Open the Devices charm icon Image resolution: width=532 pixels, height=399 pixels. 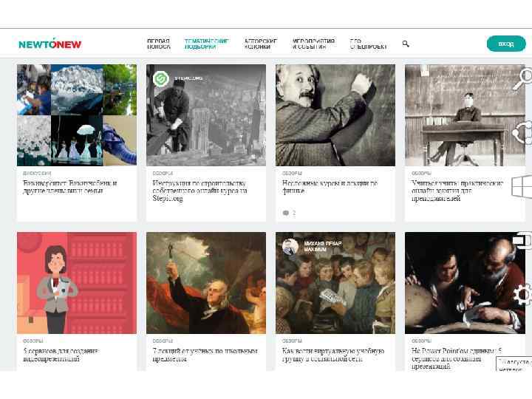pyautogui.click(x=522, y=241)
